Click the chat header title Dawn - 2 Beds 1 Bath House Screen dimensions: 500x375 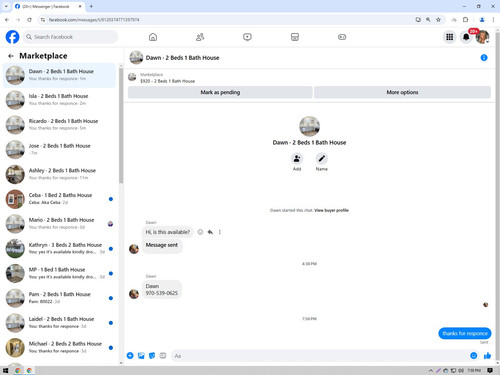point(182,58)
